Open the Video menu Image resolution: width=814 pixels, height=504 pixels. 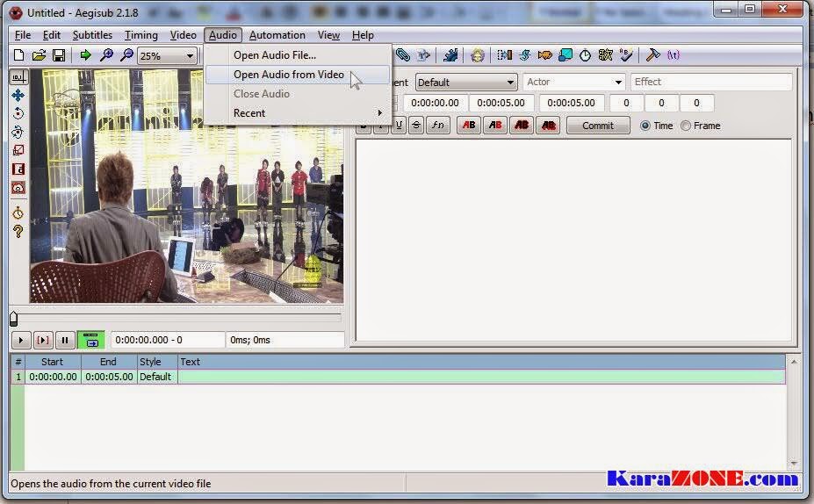pos(184,35)
